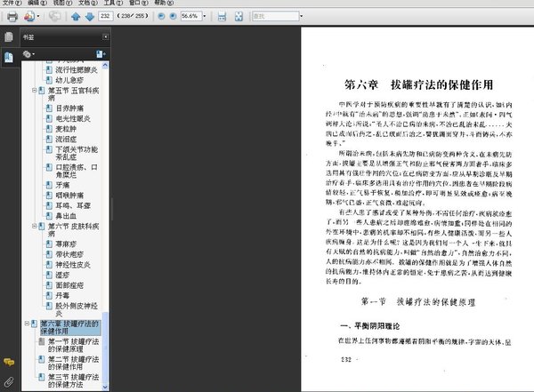The width and height of the screenshot is (534, 392).
Task: Click the find search text field
Action: click(276, 16)
